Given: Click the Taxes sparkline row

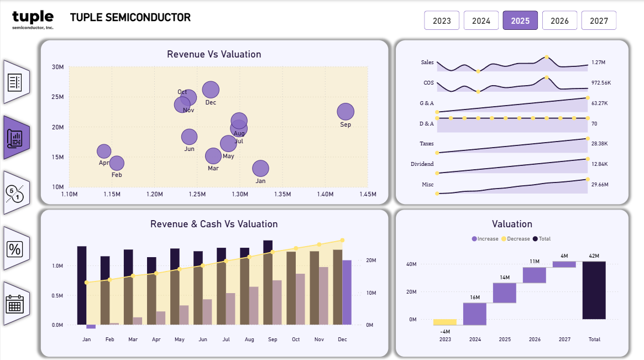Looking at the screenshot, I should click(512, 145).
